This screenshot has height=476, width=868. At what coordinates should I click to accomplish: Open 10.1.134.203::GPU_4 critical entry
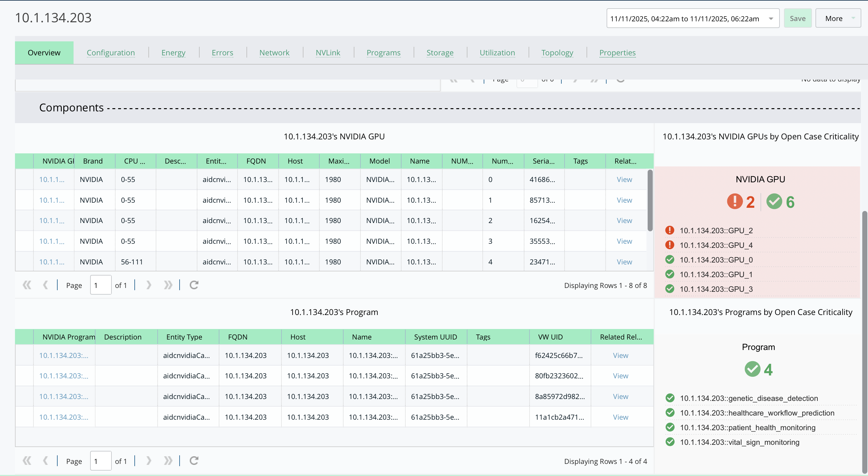click(x=716, y=245)
